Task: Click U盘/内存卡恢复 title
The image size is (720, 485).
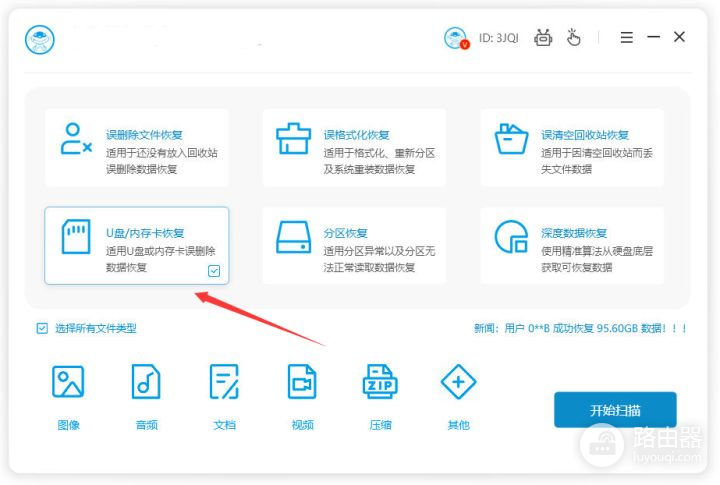Action: [145, 233]
